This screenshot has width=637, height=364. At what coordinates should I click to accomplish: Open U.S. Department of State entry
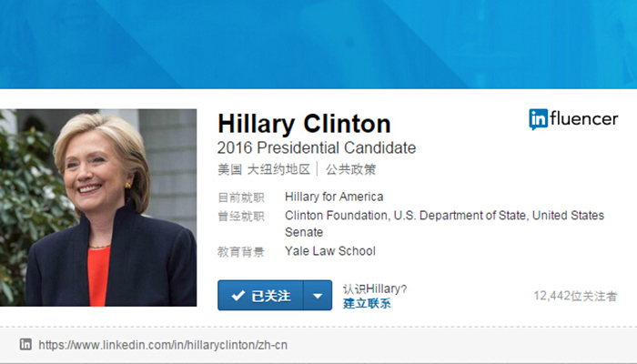pyautogui.click(x=460, y=216)
